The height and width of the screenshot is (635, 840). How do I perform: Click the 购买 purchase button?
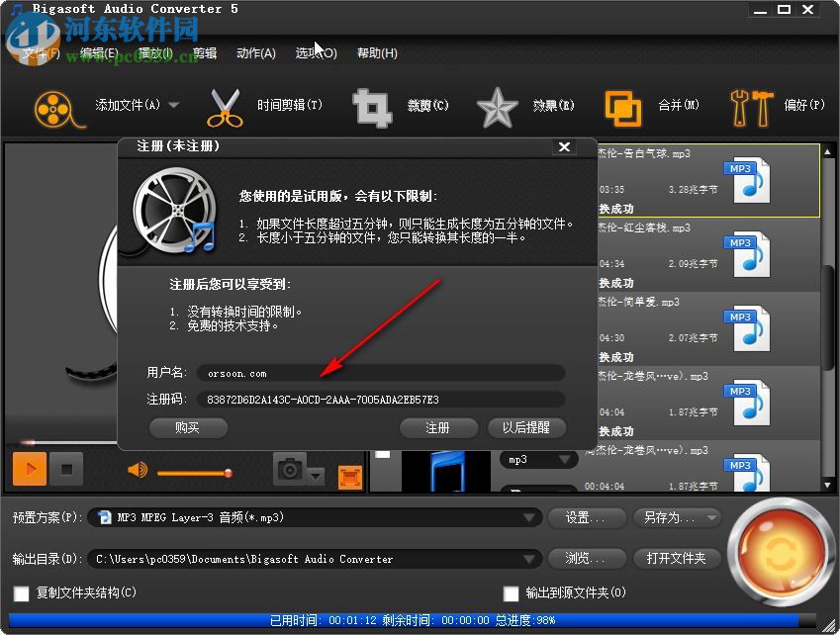tap(188, 428)
